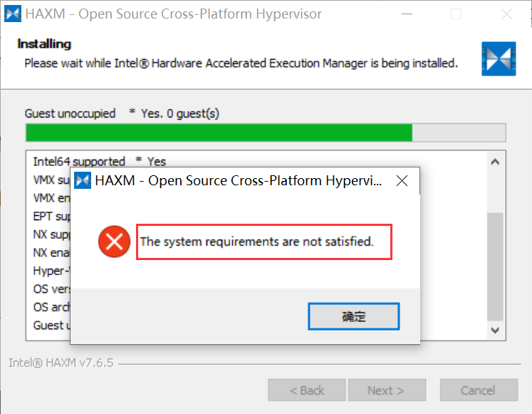The image size is (532, 414).
Task: Click the Next > button in the installer
Action: coord(387,390)
